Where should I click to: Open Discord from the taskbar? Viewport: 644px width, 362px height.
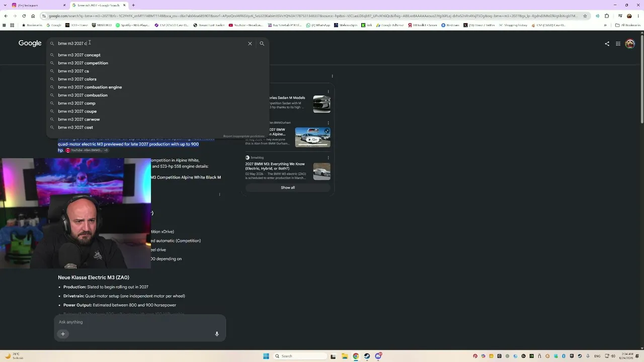click(378, 356)
